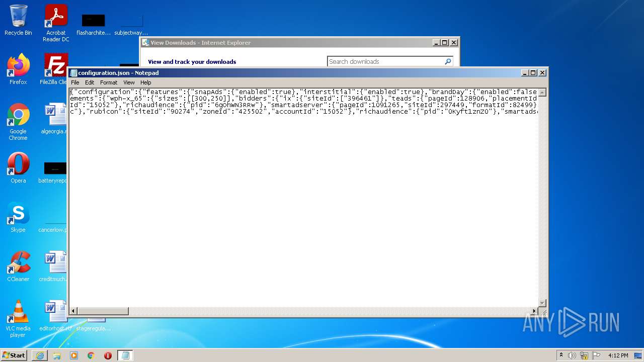Click vertical scroll down arrow in Notepad
Screen dimensions: 644x362
click(542, 303)
